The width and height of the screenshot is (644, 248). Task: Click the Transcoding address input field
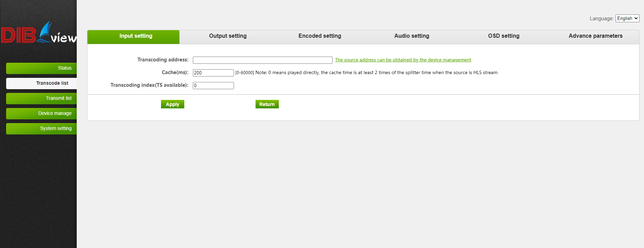coord(262,60)
